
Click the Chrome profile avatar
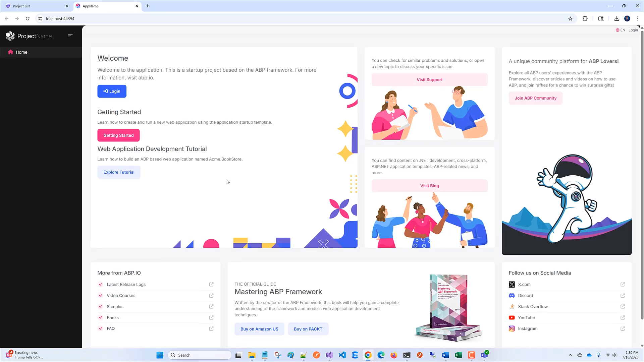[x=627, y=19]
